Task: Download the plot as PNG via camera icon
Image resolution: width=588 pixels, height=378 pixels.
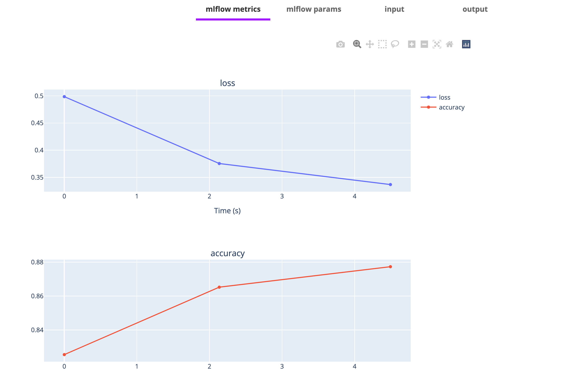Action: click(x=340, y=44)
